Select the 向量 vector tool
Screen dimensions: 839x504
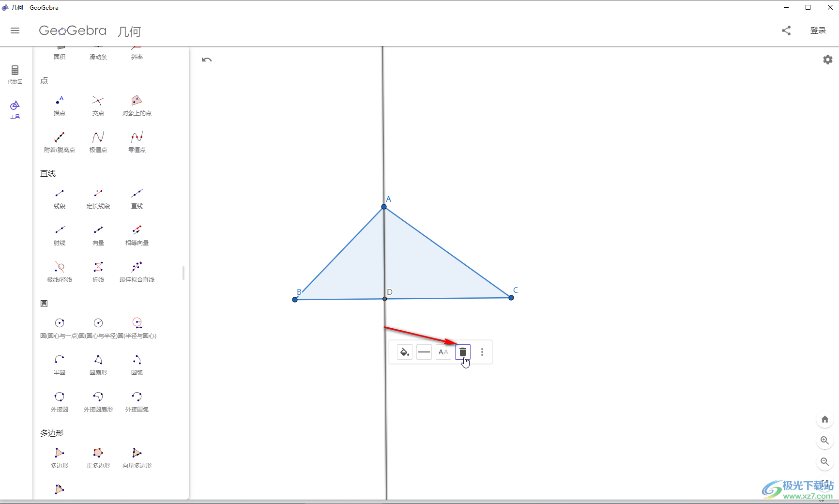[x=98, y=235]
